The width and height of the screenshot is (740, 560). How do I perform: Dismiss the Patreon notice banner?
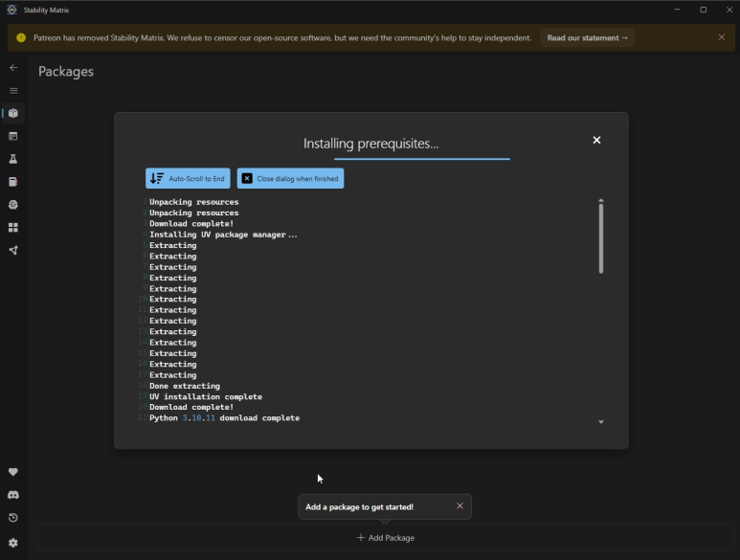[721, 37]
